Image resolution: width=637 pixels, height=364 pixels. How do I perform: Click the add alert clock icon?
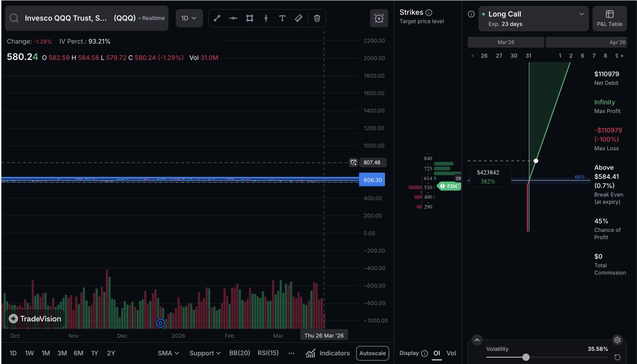379,18
